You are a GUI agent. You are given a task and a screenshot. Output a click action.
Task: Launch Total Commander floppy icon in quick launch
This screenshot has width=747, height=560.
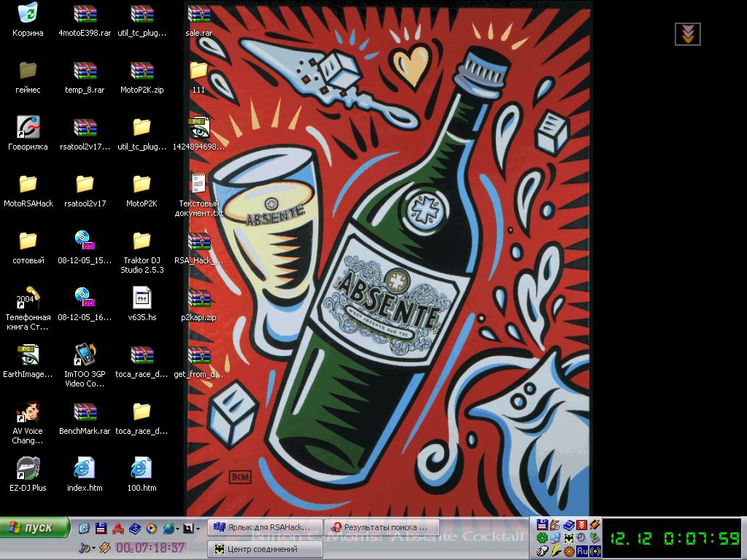coord(101,528)
